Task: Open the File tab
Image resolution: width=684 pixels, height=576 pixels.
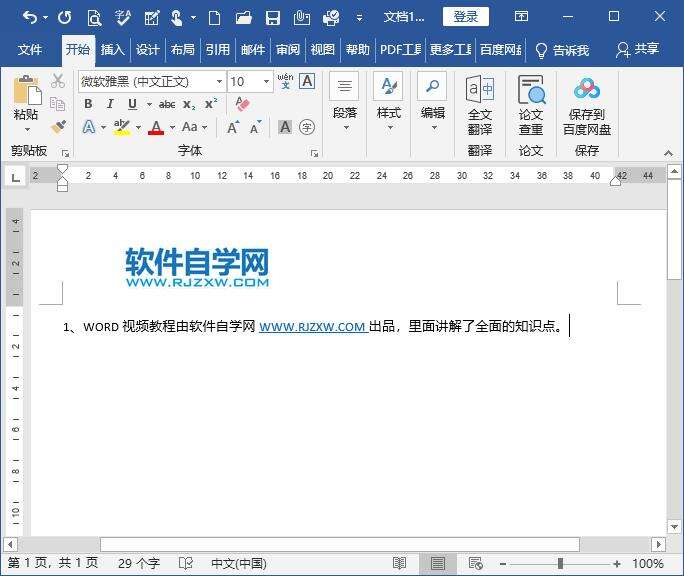Action: click(x=30, y=50)
